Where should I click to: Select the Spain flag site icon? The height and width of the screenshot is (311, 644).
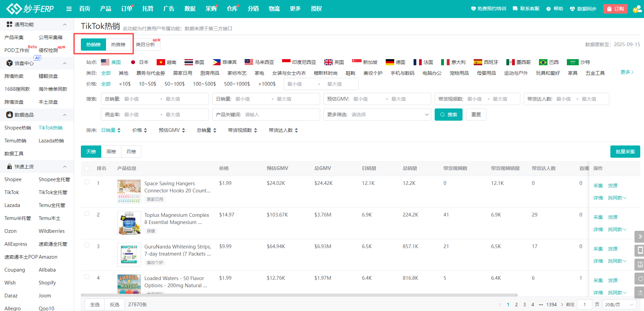(x=478, y=62)
